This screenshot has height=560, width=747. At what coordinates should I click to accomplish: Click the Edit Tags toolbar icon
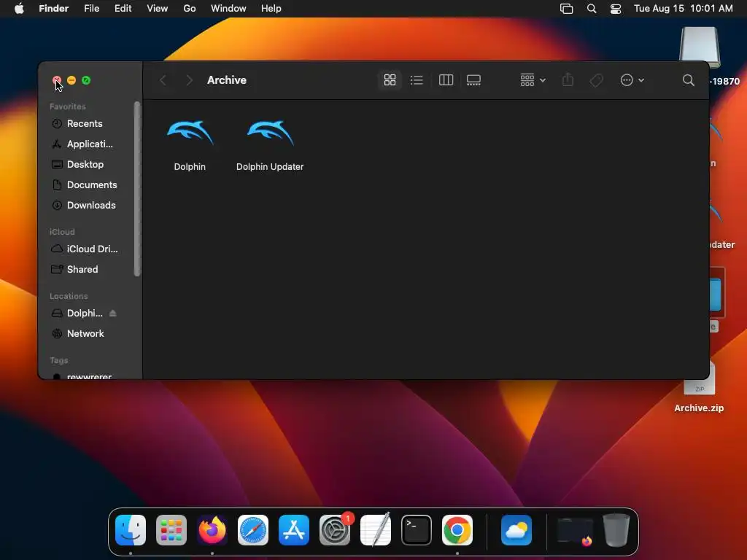596,80
